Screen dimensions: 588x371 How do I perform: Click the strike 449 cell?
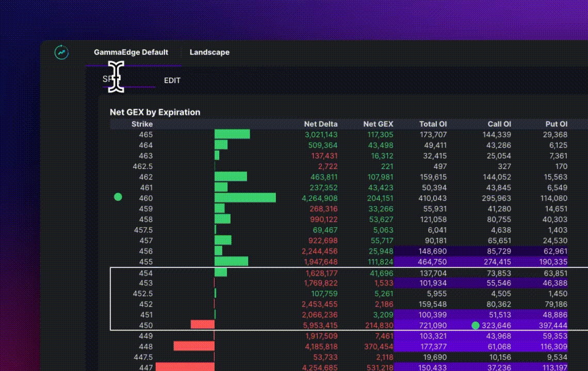pyautogui.click(x=145, y=336)
